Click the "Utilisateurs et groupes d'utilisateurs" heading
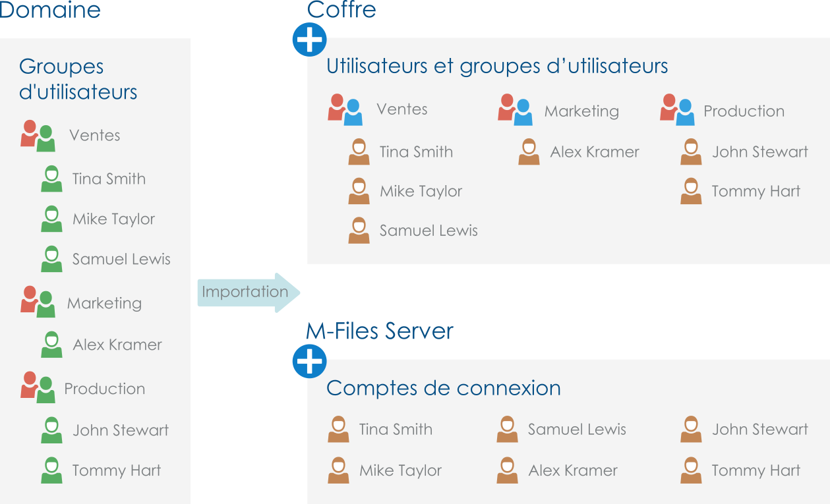Screen dimensions: 830x504 [x=497, y=66]
